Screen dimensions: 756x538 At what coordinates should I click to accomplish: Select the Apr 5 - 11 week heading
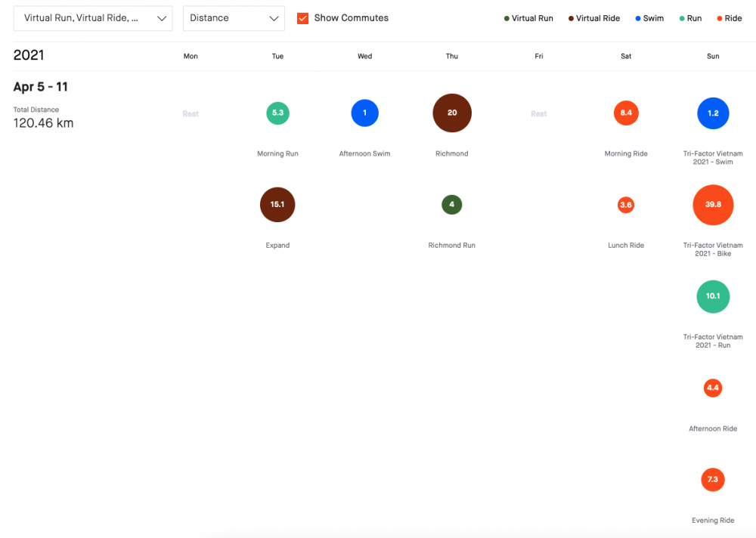[41, 87]
